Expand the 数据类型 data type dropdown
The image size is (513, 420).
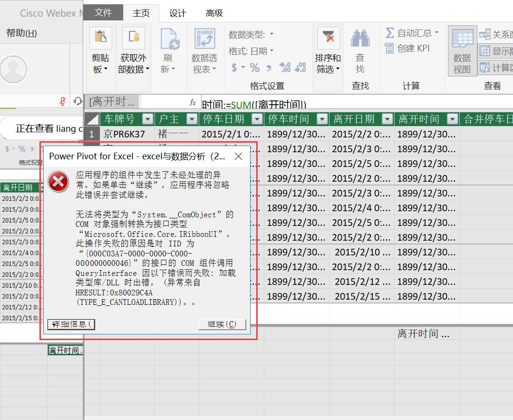point(271,34)
